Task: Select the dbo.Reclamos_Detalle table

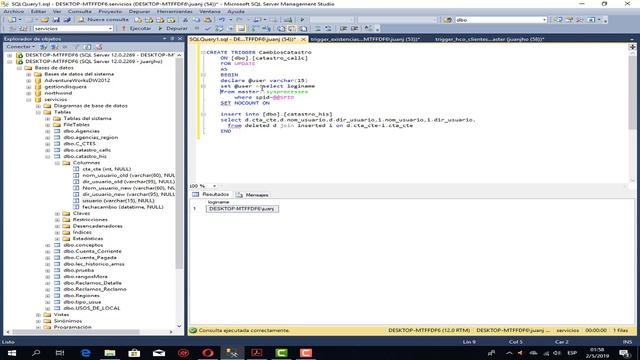Action: coord(92,283)
